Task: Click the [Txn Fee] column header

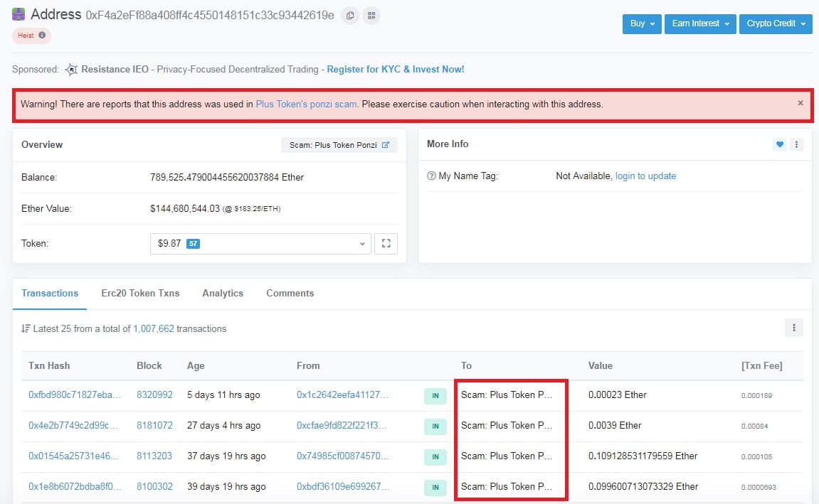Action: (x=761, y=366)
